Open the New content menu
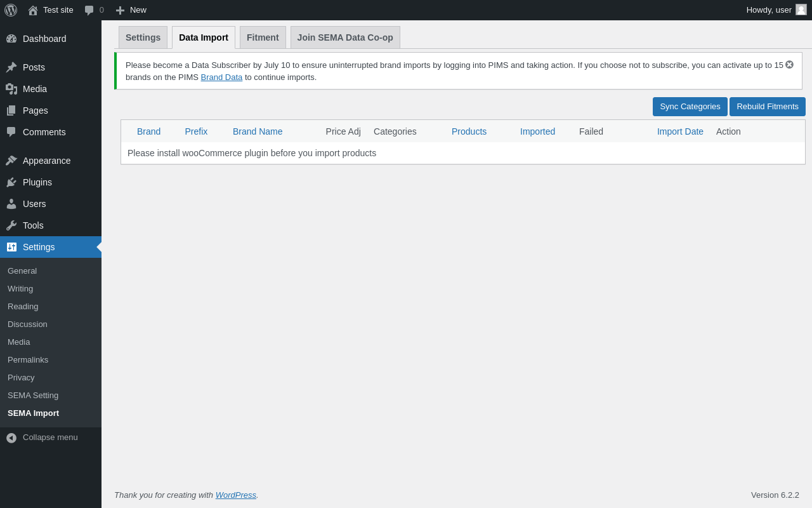Image resolution: width=812 pixels, height=508 pixels. pos(131,10)
